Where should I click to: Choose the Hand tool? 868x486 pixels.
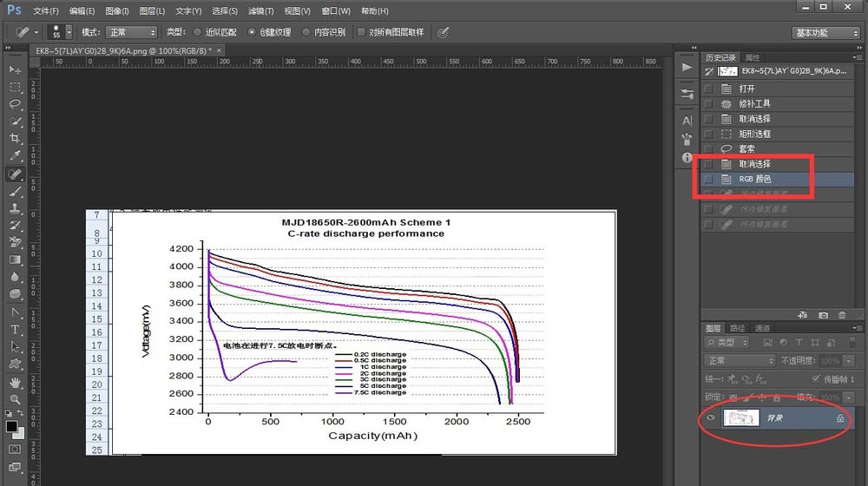15,382
